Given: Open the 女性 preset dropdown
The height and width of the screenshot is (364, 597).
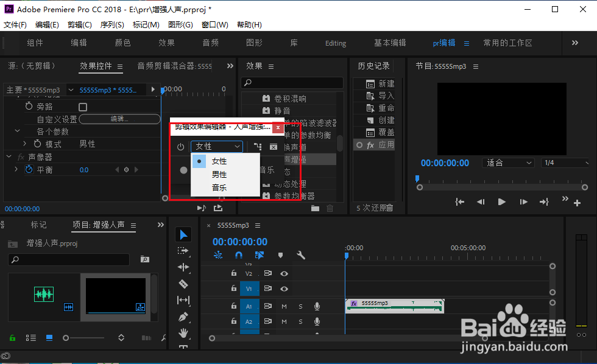Looking at the screenshot, I should click(217, 147).
